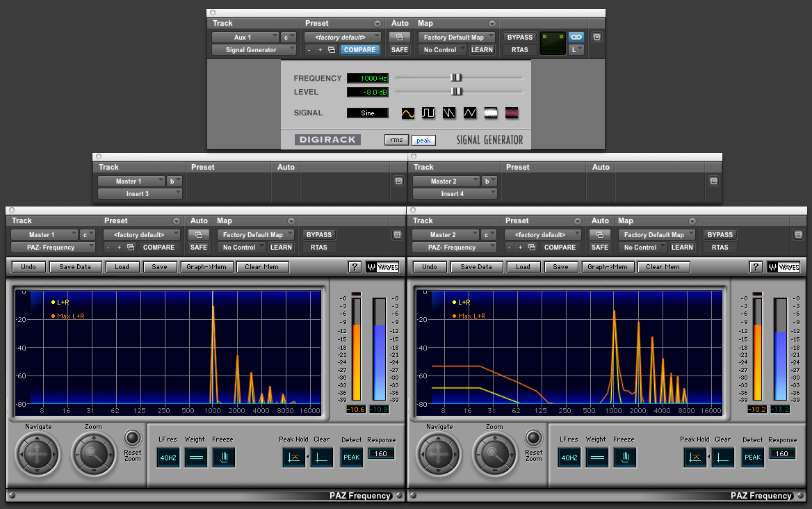Select the square waveform icon
The height and width of the screenshot is (509, 812).
(428, 113)
